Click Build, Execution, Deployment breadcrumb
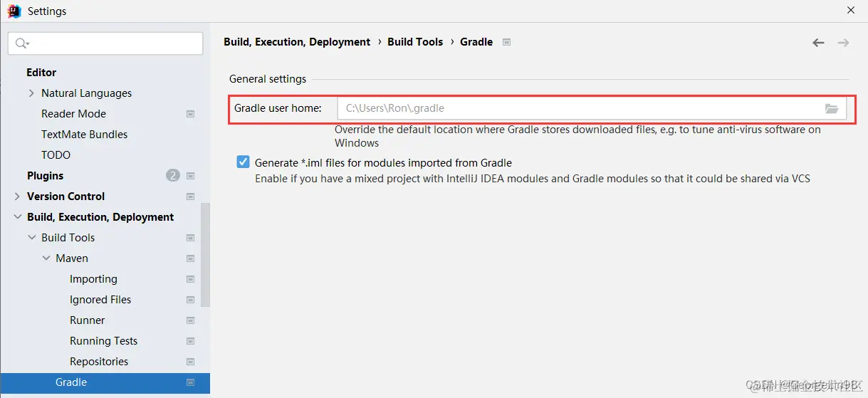Viewport: 868px width, 398px height. [297, 42]
